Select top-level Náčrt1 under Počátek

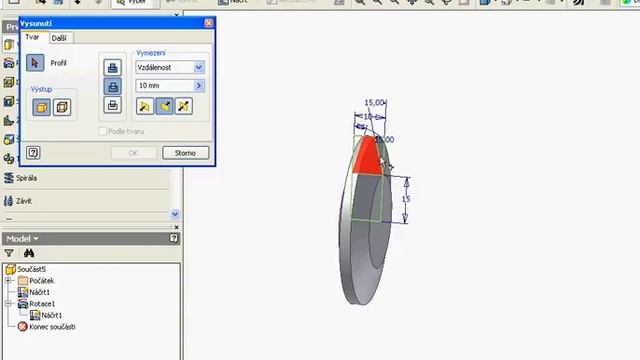(34, 292)
